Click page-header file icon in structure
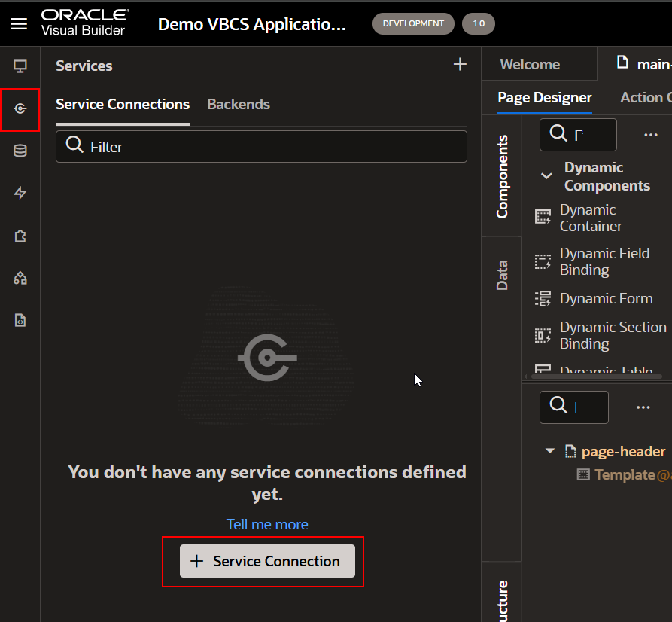Viewport: 672px width, 622px height. [570, 451]
